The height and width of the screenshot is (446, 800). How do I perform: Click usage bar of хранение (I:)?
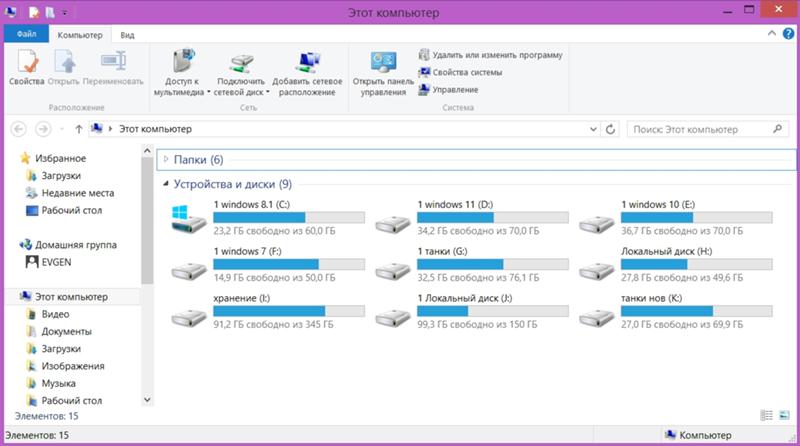(289, 311)
